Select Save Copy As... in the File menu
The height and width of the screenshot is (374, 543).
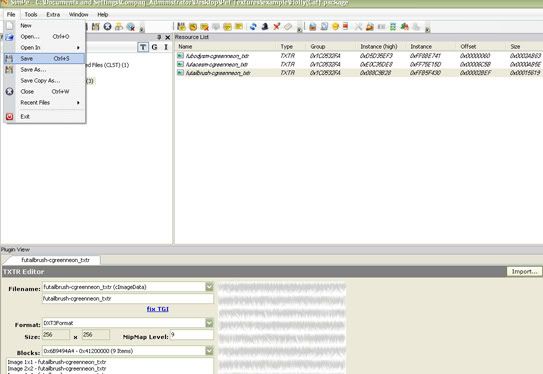(x=44, y=80)
